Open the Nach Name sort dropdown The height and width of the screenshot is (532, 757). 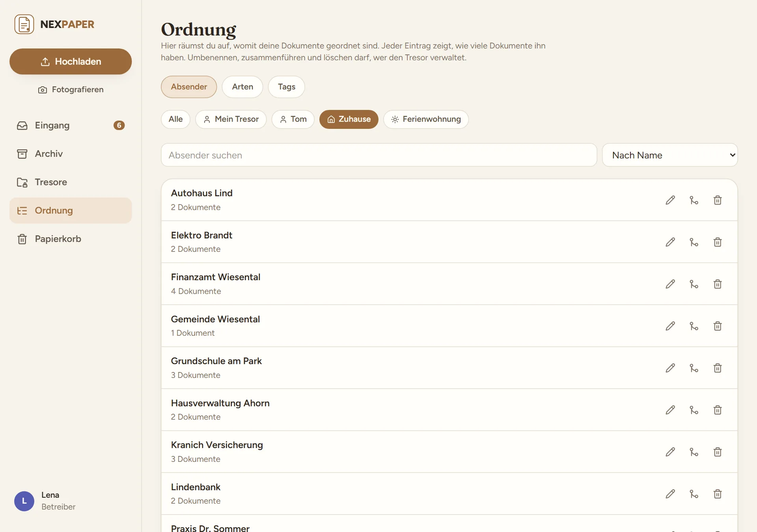pos(670,155)
